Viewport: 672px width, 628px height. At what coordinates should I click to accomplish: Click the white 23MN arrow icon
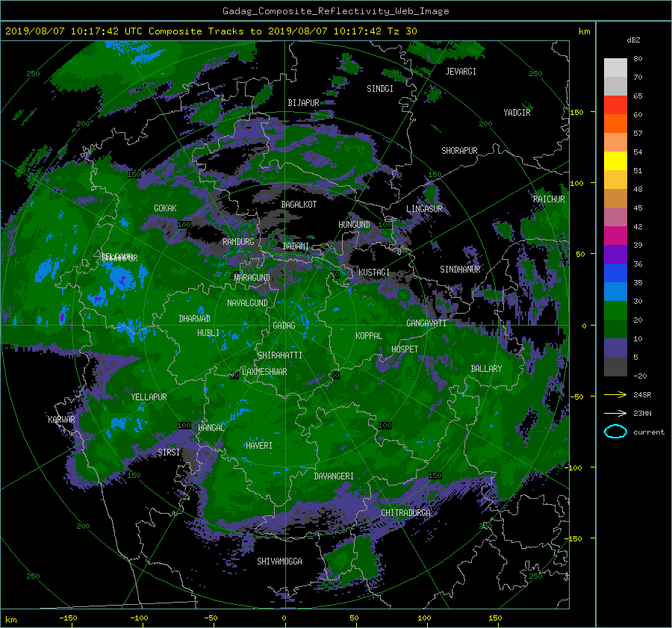pos(615,413)
